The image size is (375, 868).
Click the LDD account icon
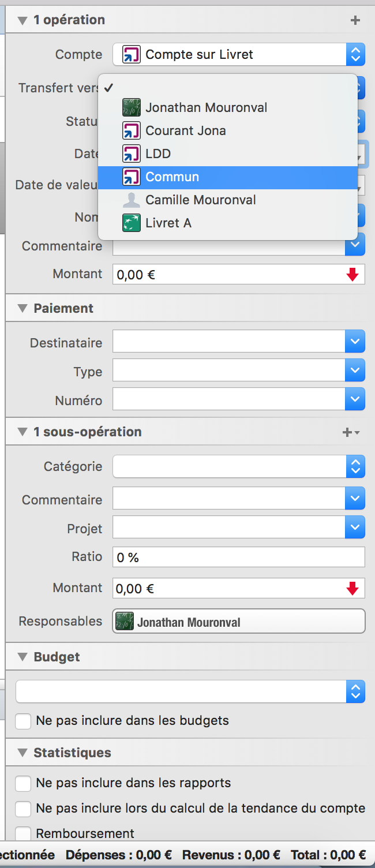click(132, 154)
